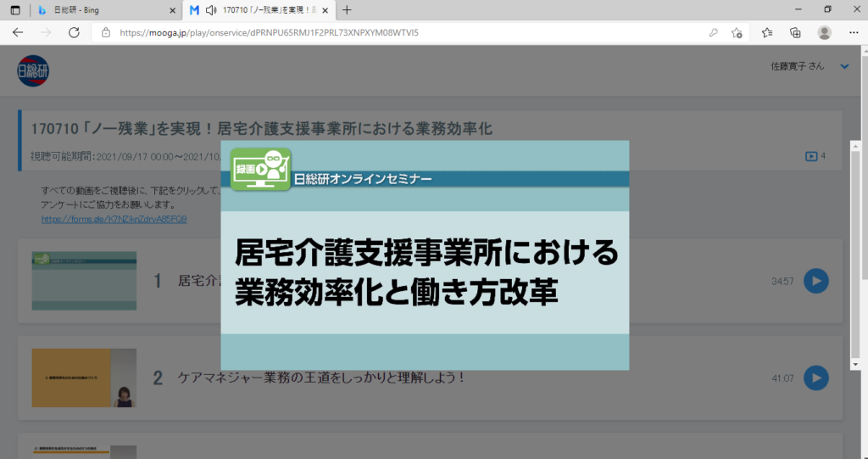
Task: Open the browser profile menu
Action: (x=824, y=32)
